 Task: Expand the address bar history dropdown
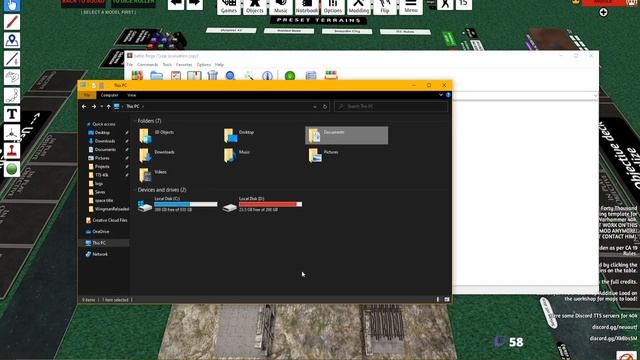coord(315,107)
